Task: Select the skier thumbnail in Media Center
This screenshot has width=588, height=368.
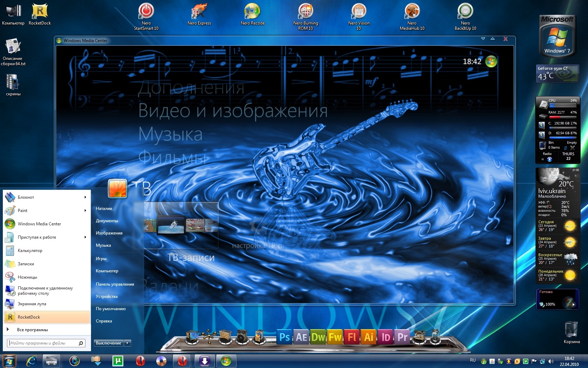Action: click(x=171, y=225)
